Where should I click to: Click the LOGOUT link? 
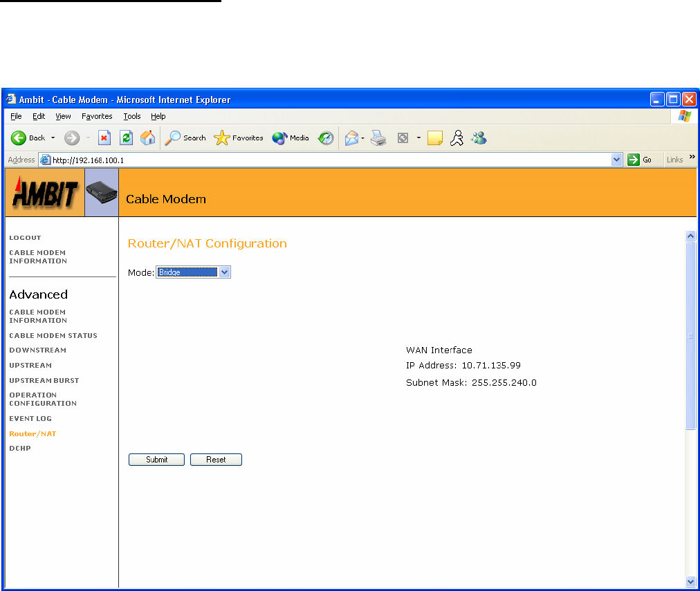click(25, 238)
